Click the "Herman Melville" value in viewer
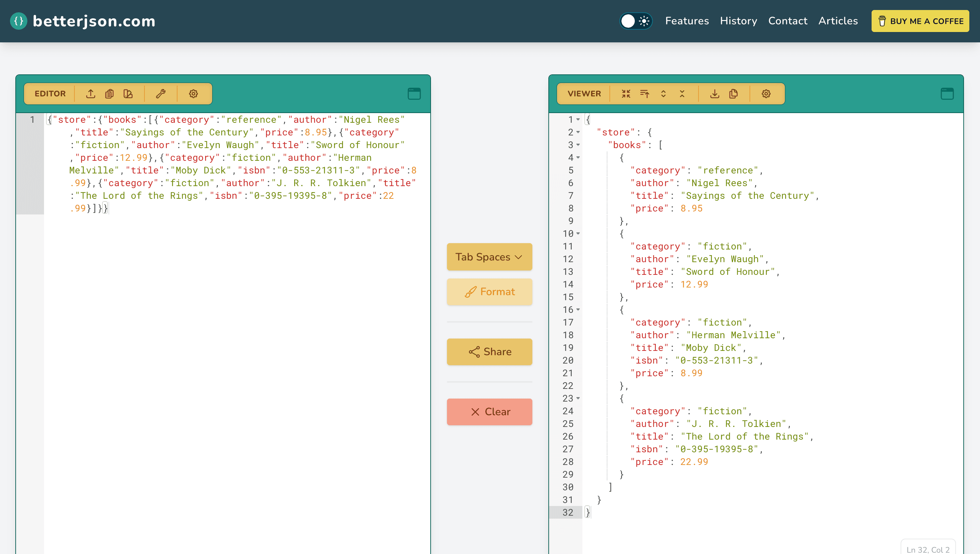 pos(733,335)
